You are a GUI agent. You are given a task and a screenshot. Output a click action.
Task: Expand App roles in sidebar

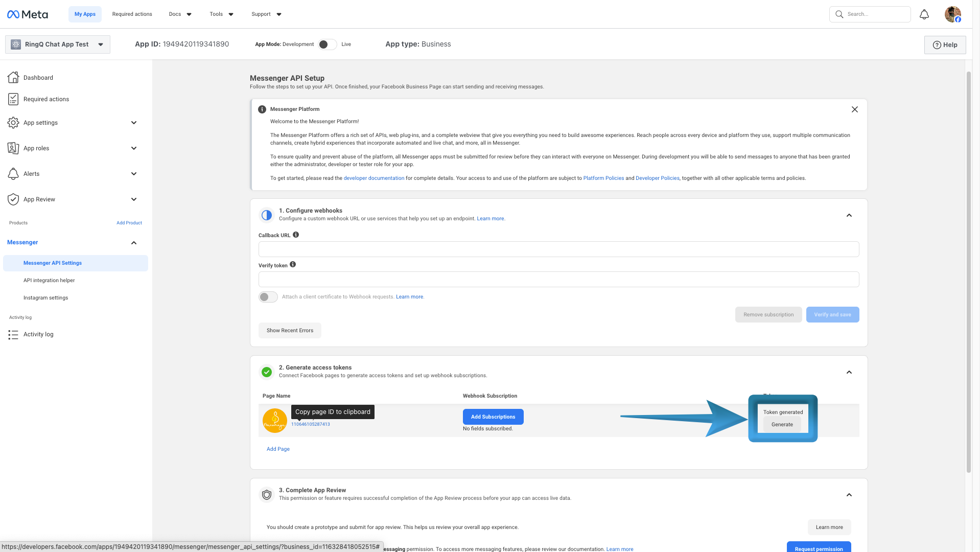134,148
